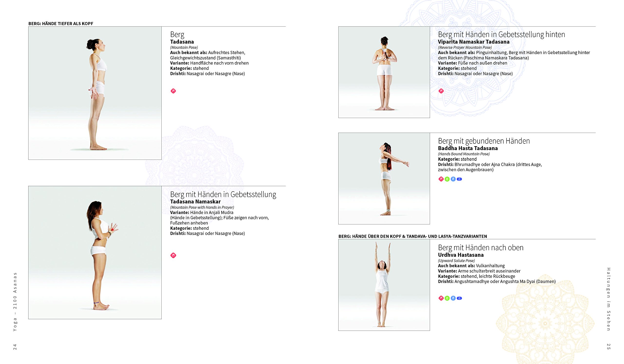
Task: Open the Tadasana Namaskar prayer hands photo
Action: coord(95,252)
